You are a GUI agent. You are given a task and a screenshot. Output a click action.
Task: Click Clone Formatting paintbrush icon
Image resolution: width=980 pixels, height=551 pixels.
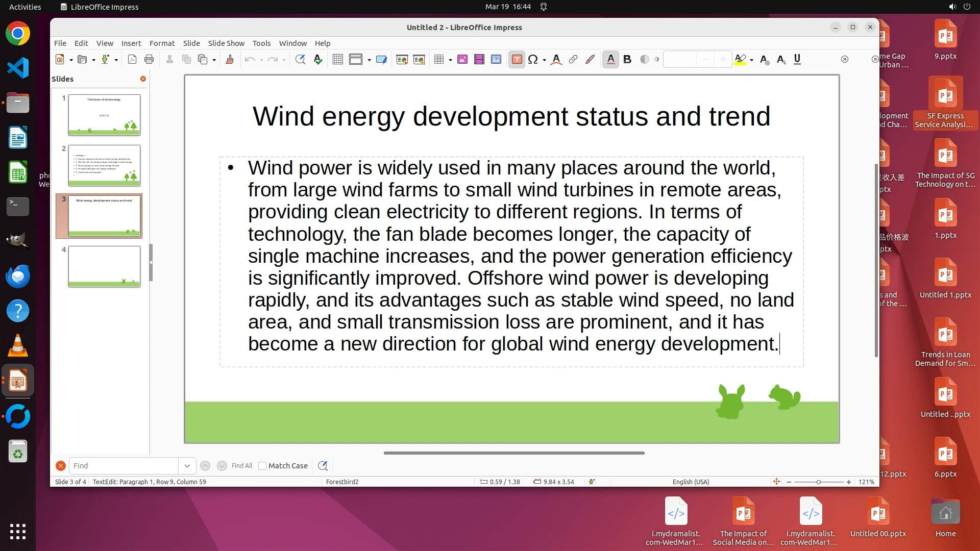(x=230, y=60)
